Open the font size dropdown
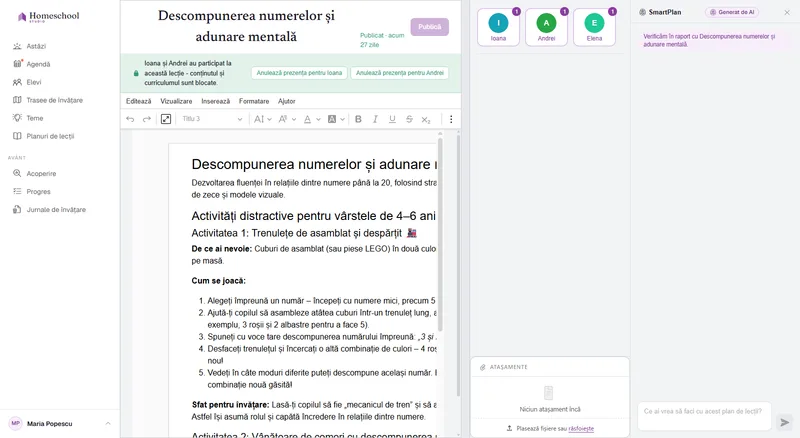This screenshot has width=800, height=438. click(x=262, y=119)
